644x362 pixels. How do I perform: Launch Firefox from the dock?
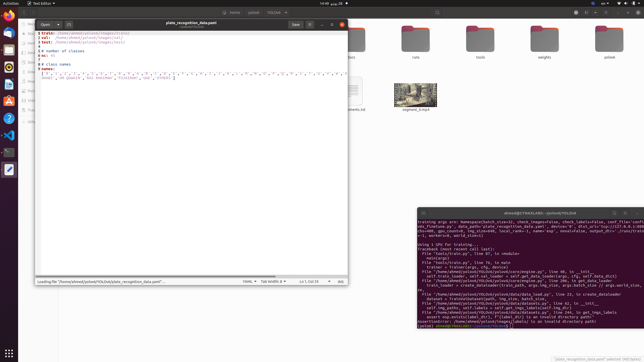tap(9, 15)
